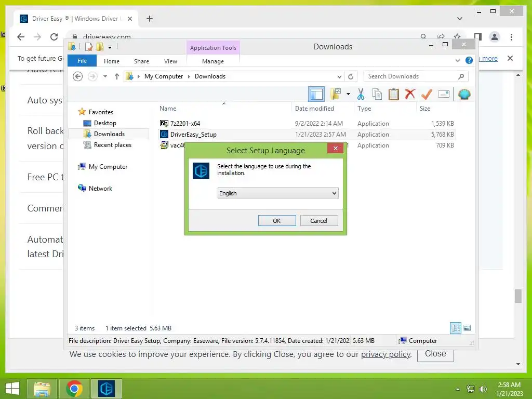Select the 7z2201-x64 file

click(185, 124)
